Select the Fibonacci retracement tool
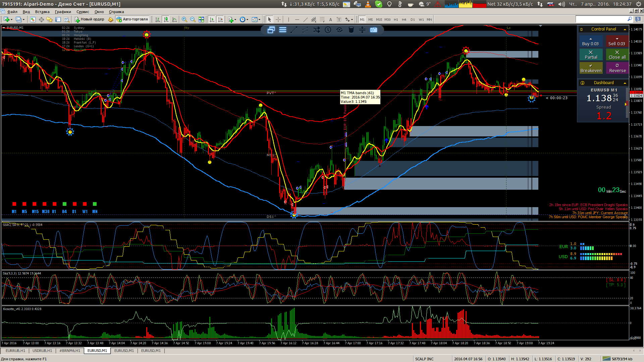Image resolution: width=644 pixels, height=362 pixels. (322, 19)
